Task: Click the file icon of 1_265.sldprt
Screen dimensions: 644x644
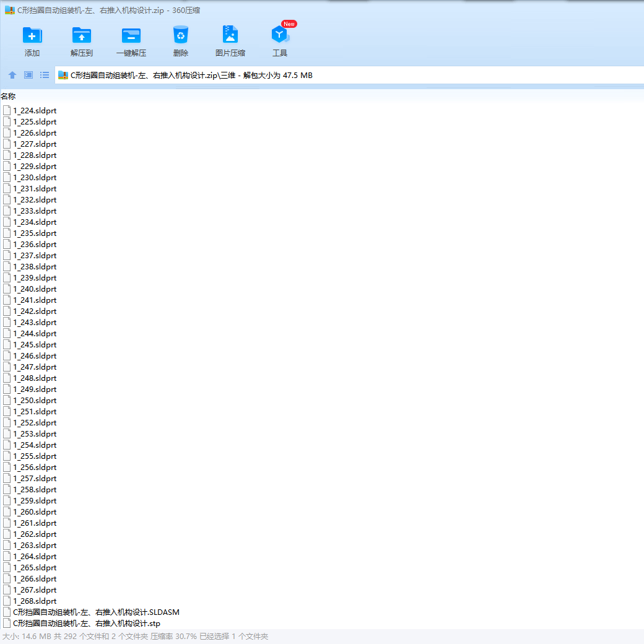Action: [7, 568]
